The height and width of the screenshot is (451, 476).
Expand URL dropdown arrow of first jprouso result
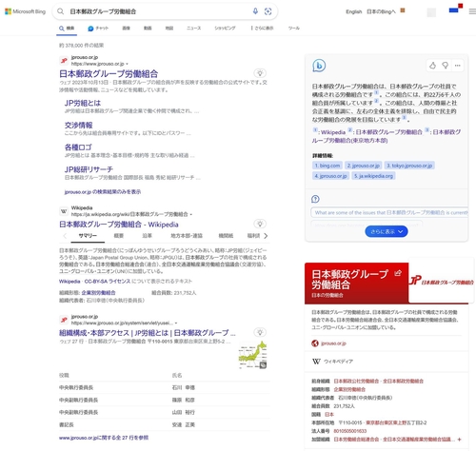[127, 64]
